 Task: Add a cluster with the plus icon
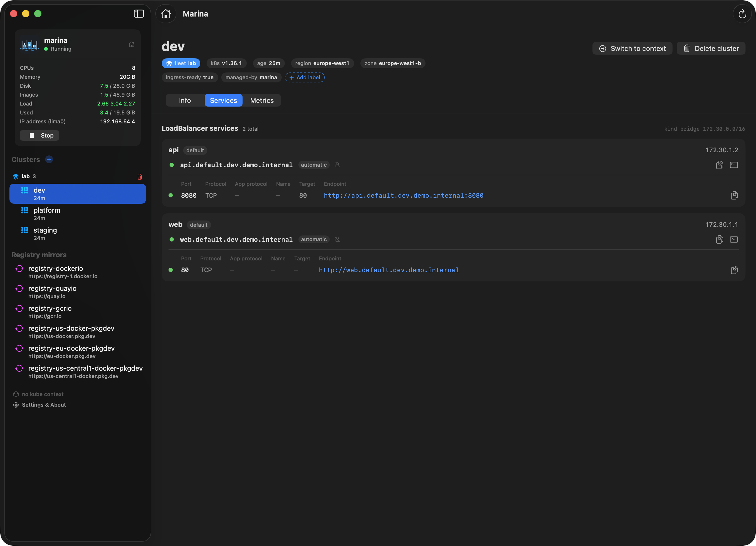tap(49, 159)
